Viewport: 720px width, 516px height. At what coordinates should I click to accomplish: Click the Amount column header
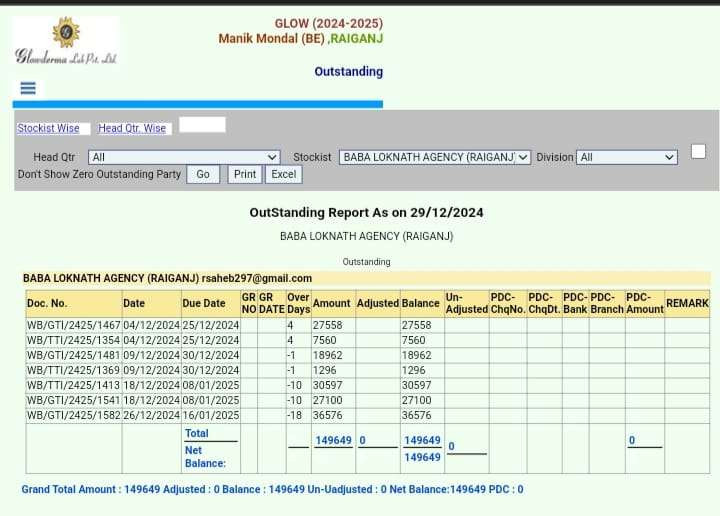click(332, 303)
